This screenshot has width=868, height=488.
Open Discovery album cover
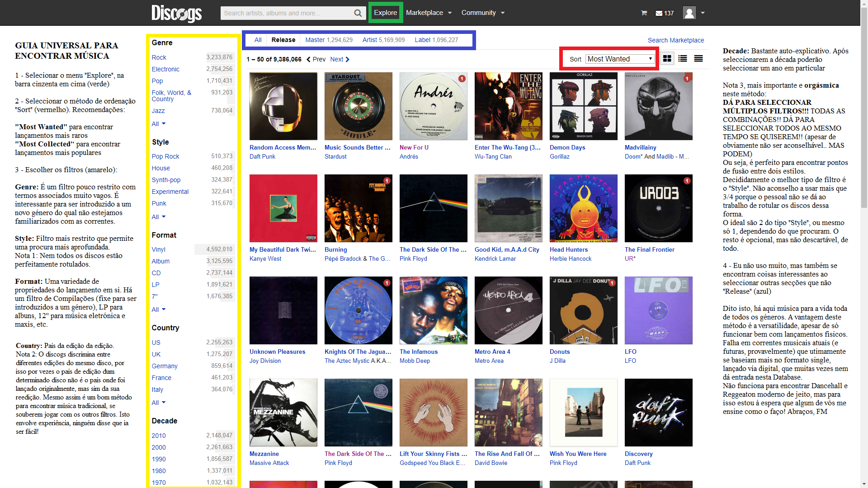[x=659, y=413]
